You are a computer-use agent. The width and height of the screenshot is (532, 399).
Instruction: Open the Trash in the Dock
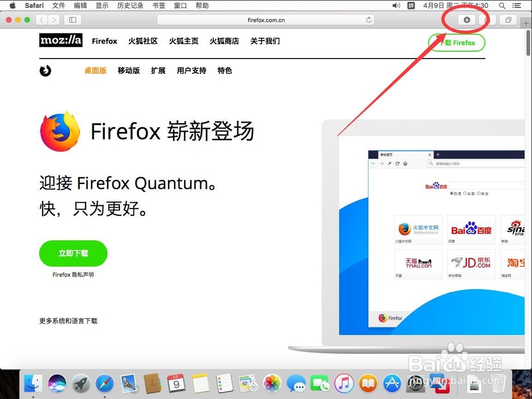498,384
